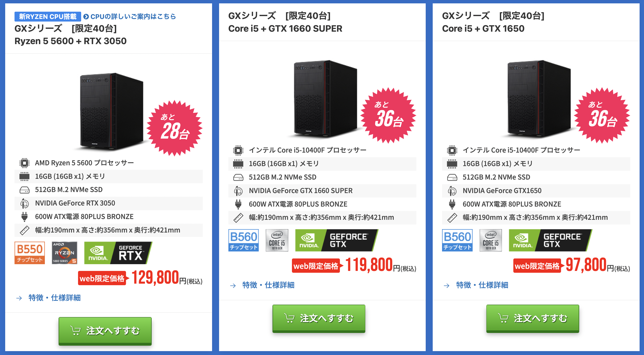
Task: Click the GTX 1650 PC tower image
Action: 539,99
